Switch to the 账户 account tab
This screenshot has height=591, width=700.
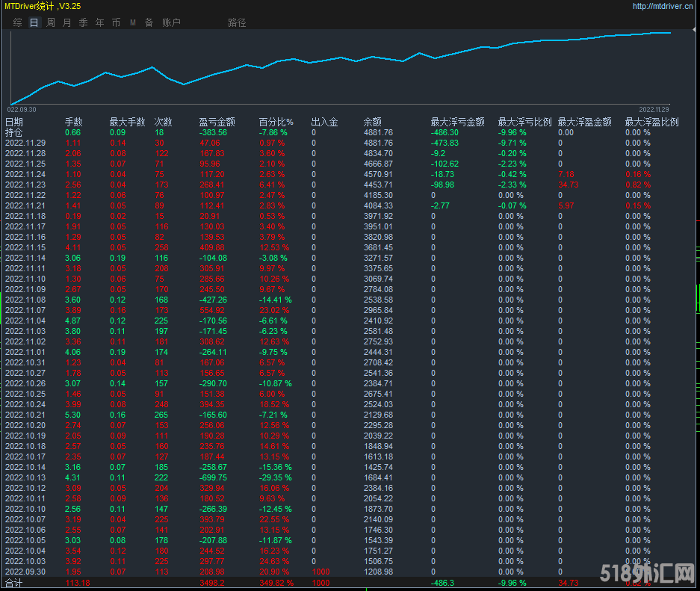click(x=171, y=22)
